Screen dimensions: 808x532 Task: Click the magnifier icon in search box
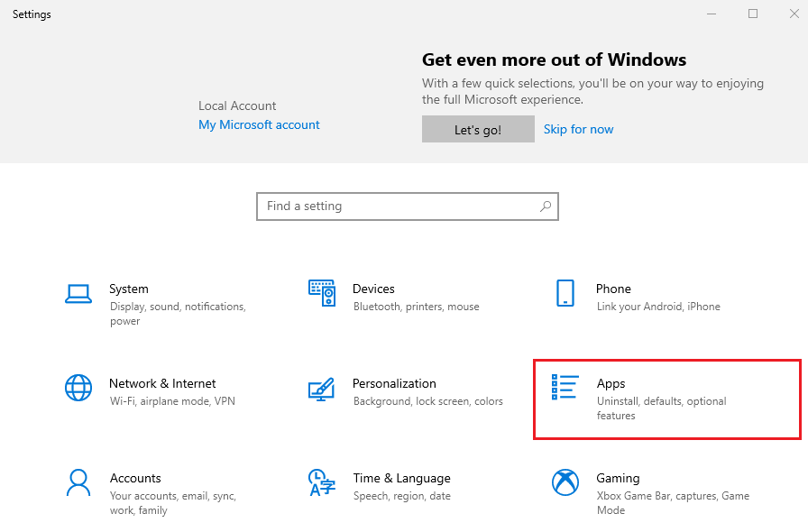click(546, 206)
